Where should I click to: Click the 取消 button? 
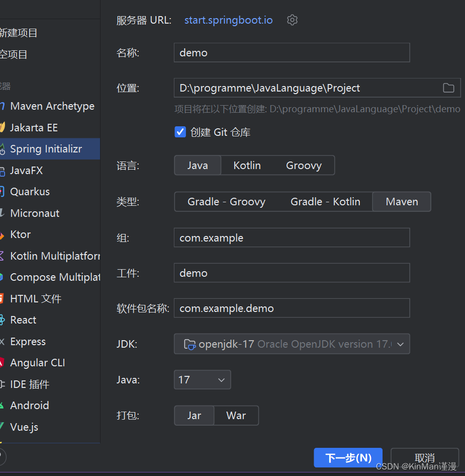click(x=425, y=457)
